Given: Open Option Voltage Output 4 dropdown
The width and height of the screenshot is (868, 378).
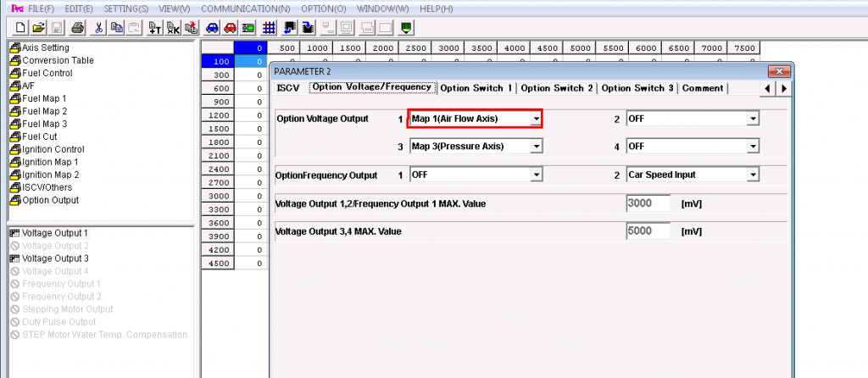Looking at the screenshot, I should tap(752, 147).
